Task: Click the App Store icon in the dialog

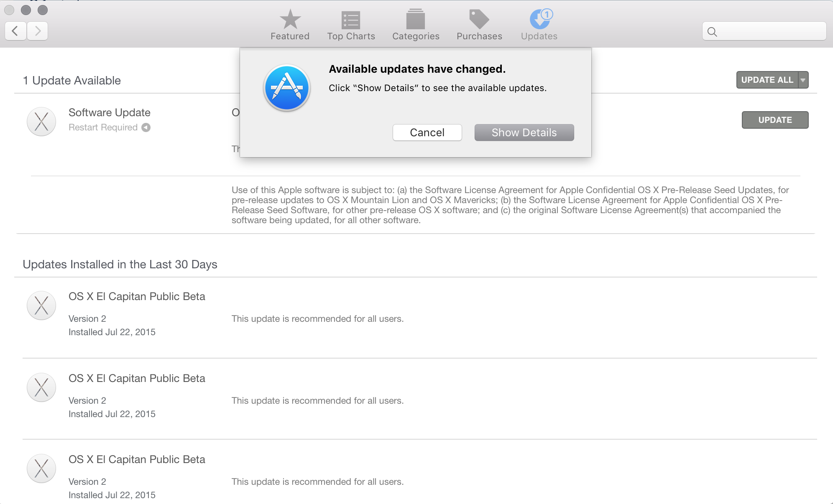Action: tap(286, 88)
